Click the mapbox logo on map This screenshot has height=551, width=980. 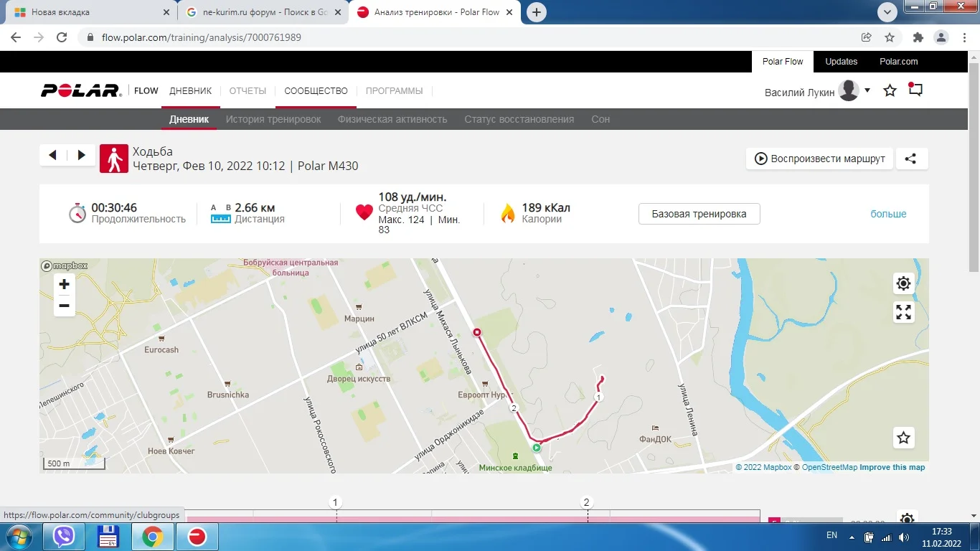65,265
